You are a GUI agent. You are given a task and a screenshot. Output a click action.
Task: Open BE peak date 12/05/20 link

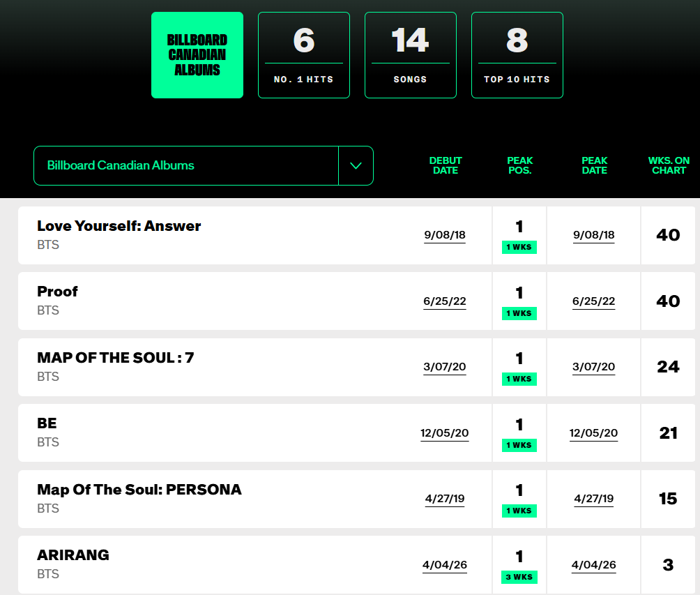point(594,433)
